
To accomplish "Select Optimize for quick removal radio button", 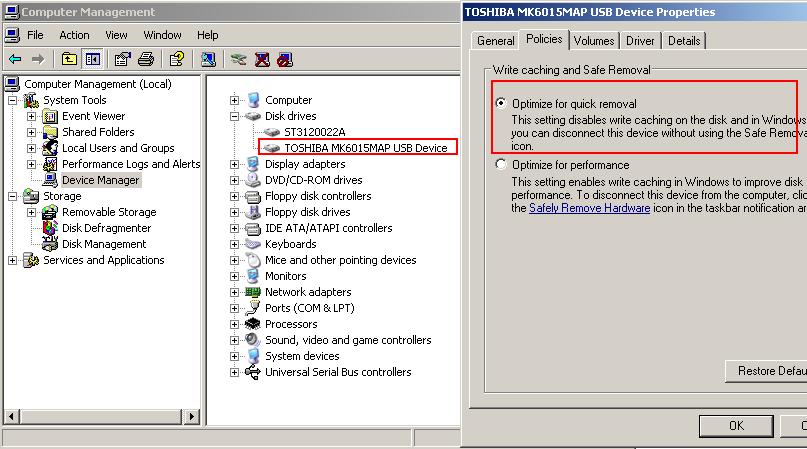I will point(501,103).
